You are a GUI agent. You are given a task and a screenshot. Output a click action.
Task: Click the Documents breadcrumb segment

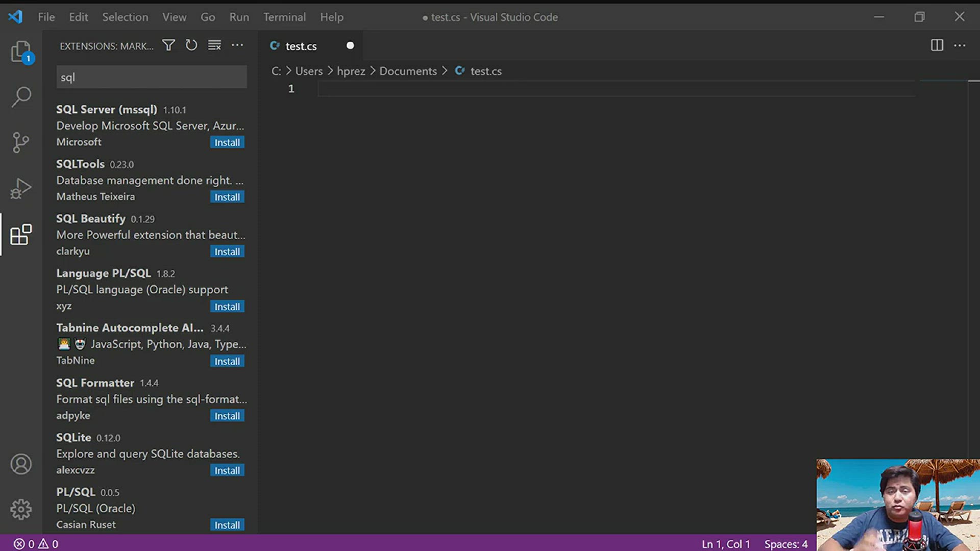pos(408,71)
